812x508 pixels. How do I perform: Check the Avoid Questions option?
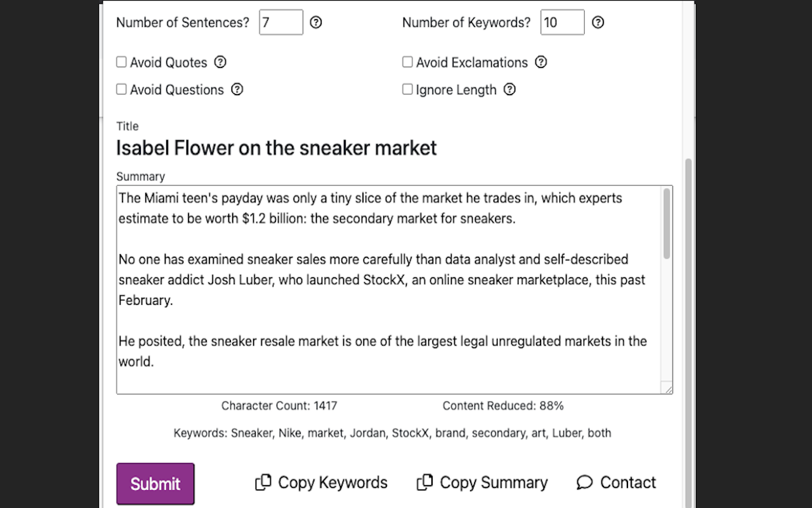point(121,90)
